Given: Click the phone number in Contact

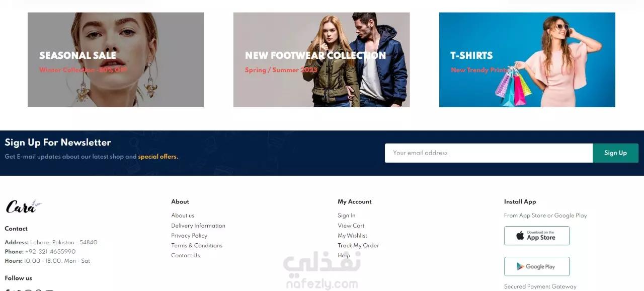Looking at the screenshot, I should click(x=50, y=252).
